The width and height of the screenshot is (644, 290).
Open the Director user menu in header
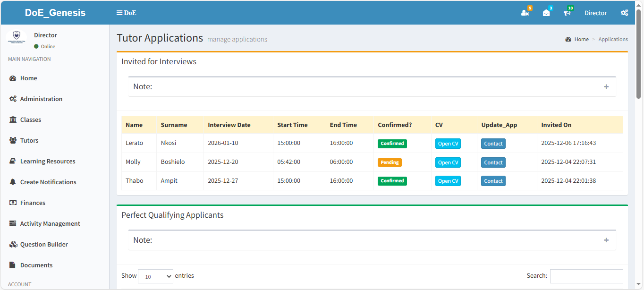click(x=595, y=13)
